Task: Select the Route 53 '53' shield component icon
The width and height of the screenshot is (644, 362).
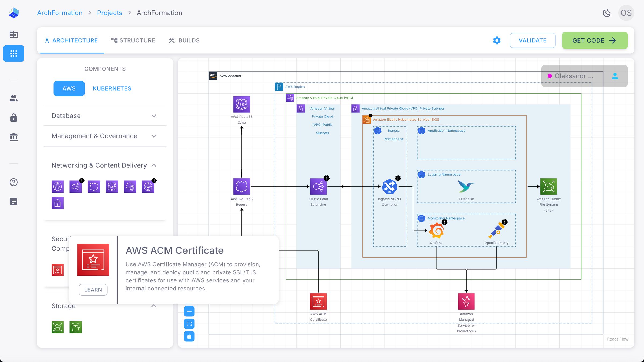Action: point(112,186)
